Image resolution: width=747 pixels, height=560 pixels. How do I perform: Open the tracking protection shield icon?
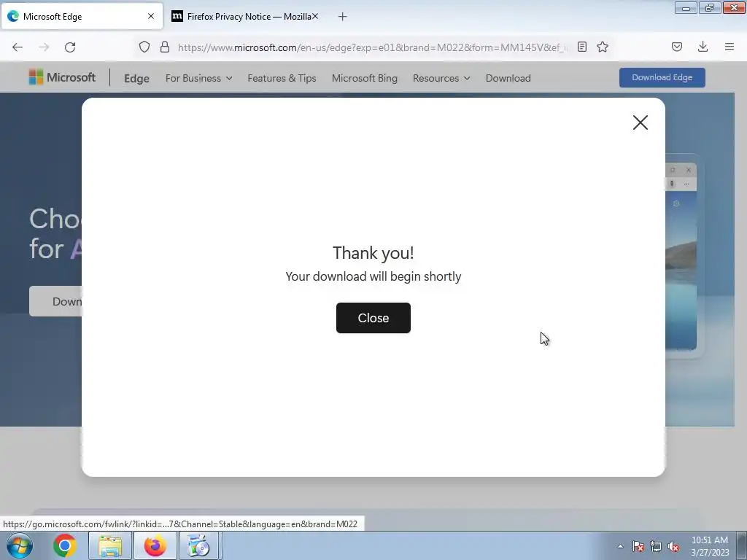tap(144, 47)
